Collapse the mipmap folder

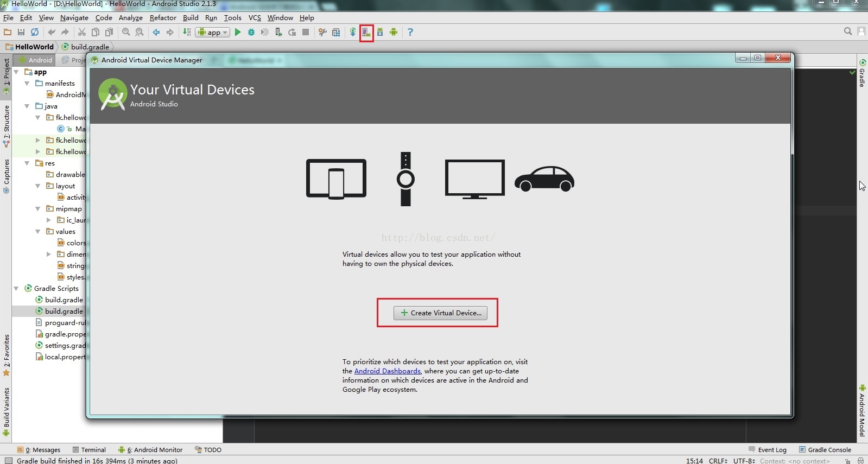pyautogui.click(x=38, y=208)
